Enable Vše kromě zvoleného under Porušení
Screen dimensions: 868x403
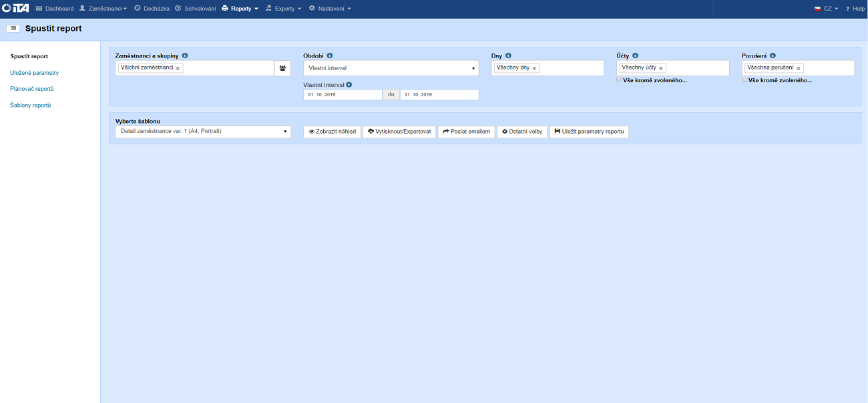click(744, 80)
